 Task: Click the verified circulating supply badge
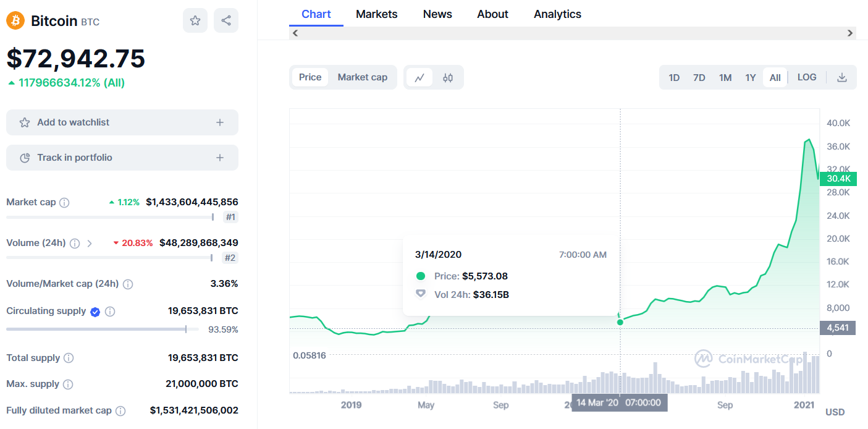pos(95,312)
